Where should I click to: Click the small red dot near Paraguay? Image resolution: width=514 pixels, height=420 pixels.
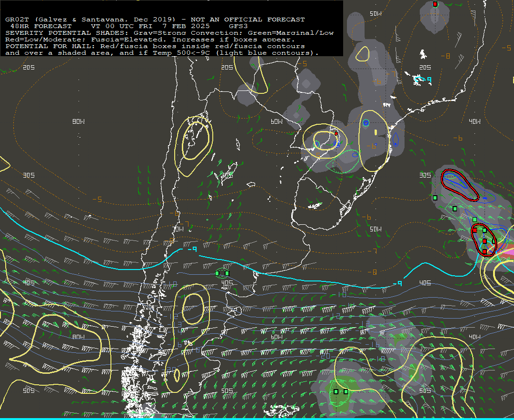336,133
